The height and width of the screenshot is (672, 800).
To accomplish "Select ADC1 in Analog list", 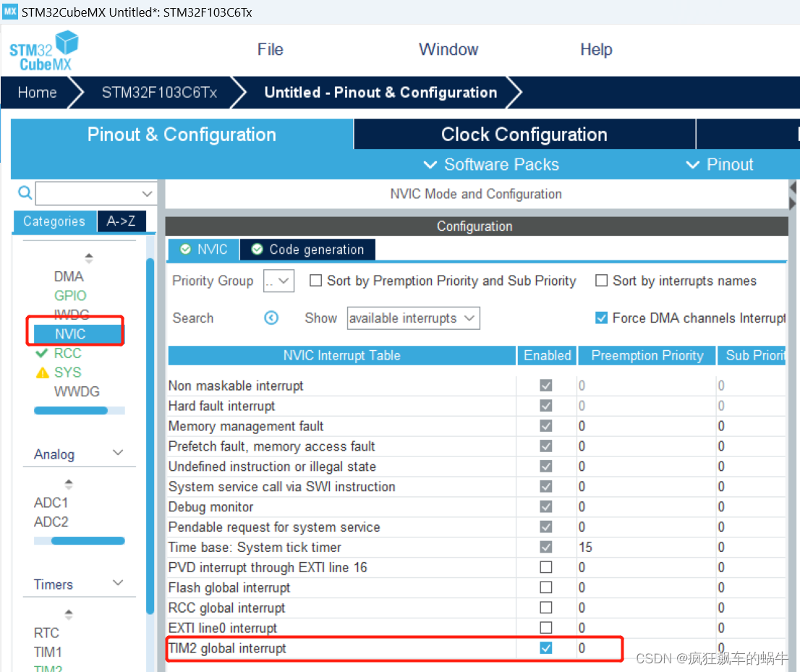I will (51, 503).
